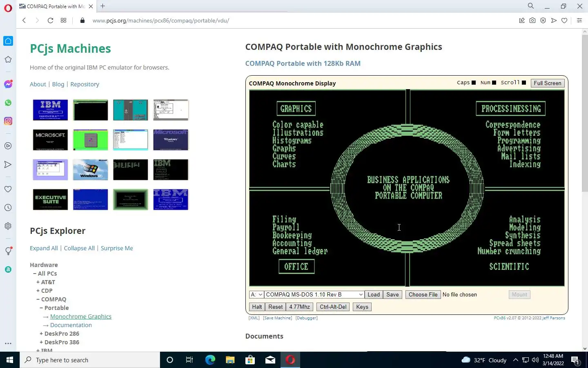Expand the DeskPro 386 node
The width and height of the screenshot is (588, 368).
41,342
